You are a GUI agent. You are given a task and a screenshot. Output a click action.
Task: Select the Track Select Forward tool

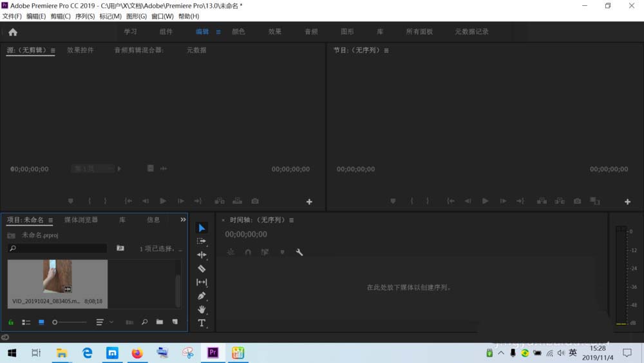[x=202, y=241]
